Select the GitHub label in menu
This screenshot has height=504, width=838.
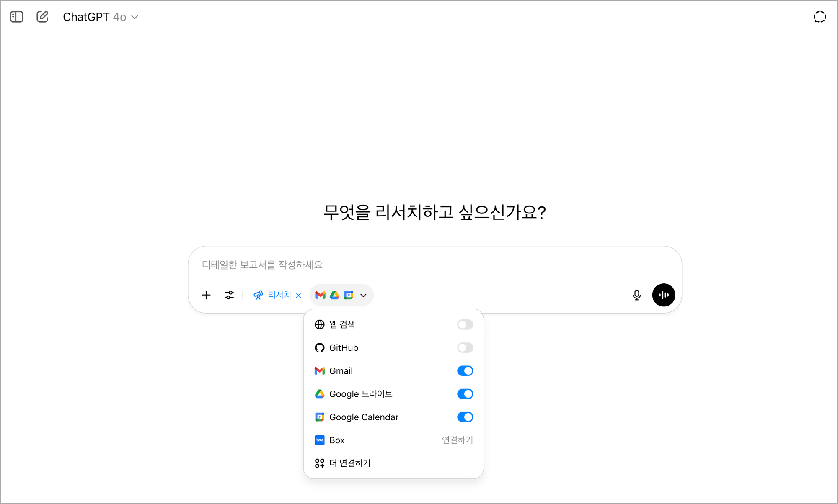344,348
